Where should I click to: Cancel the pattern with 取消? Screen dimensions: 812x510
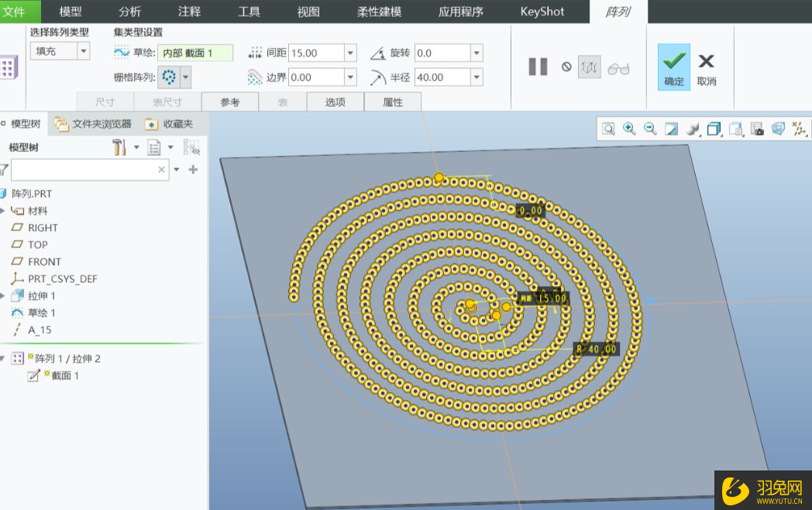(x=706, y=66)
